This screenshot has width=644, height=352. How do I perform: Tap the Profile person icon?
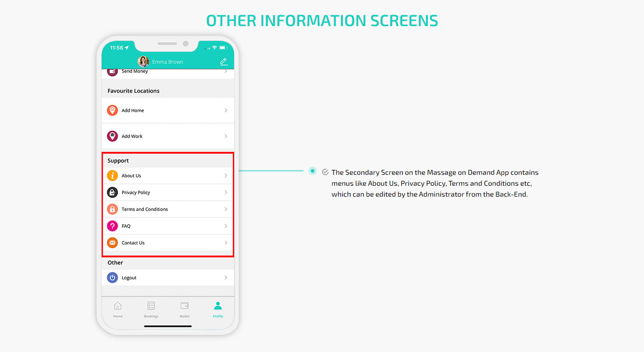pos(218,306)
